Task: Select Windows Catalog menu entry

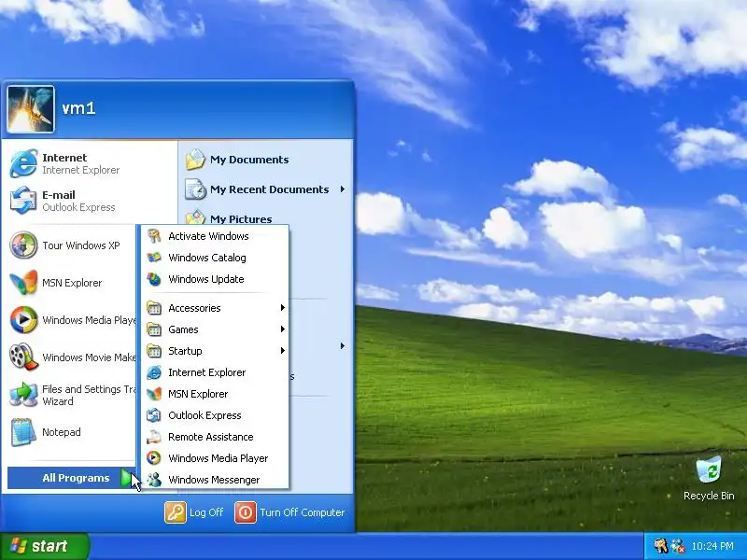Action: [213, 258]
